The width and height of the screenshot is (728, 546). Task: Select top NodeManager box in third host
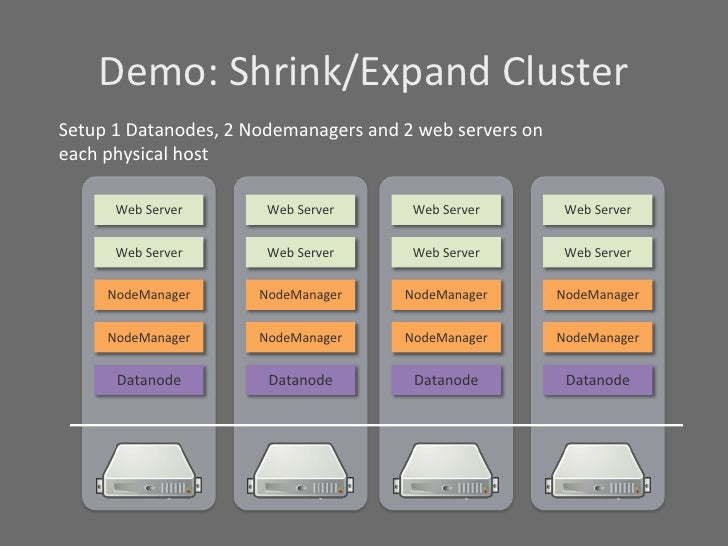pyautogui.click(x=446, y=295)
